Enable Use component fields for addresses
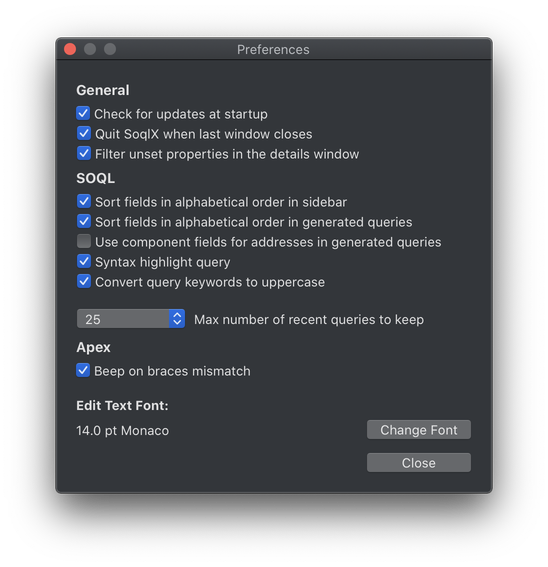Image resolution: width=548 pixels, height=567 pixels. 84,241
